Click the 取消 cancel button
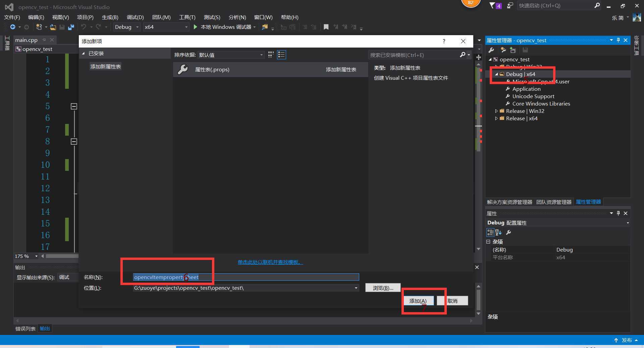 (x=452, y=301)
